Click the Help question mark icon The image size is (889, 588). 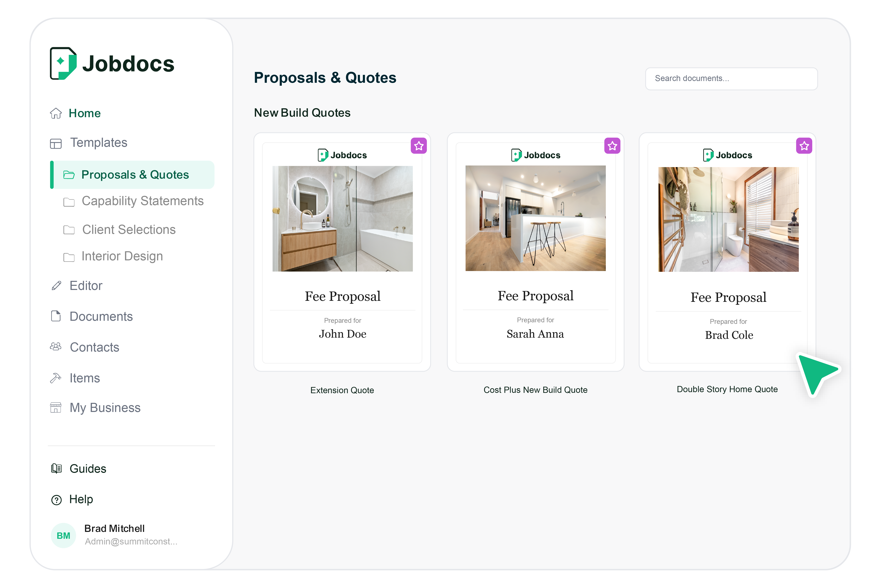pyautogui.click(x=56, y=500)
